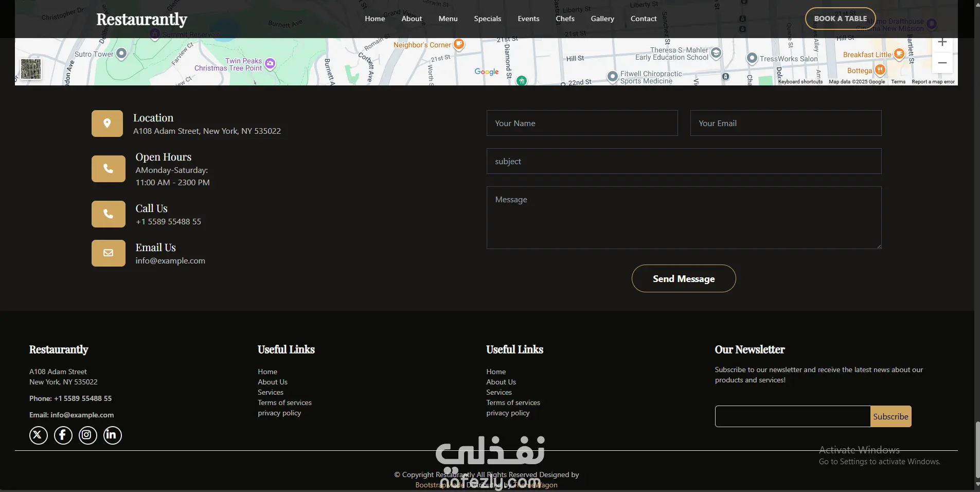Open Services in second Useful Links column

499,392
